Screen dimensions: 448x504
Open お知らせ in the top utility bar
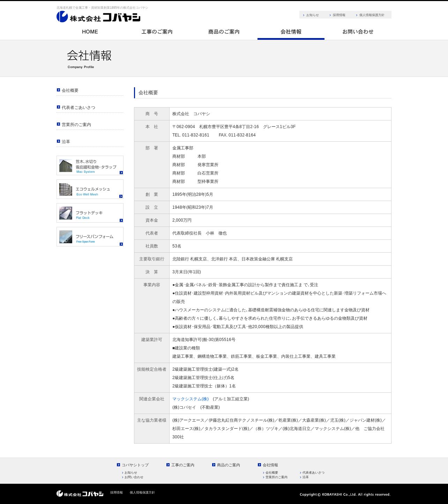[312, 15]
